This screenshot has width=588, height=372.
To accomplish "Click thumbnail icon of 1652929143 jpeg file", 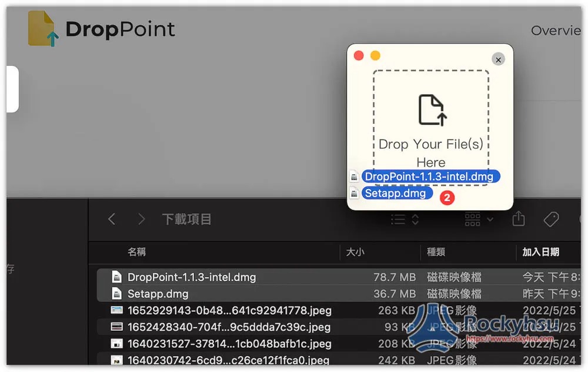I will [x=116, y=310].
